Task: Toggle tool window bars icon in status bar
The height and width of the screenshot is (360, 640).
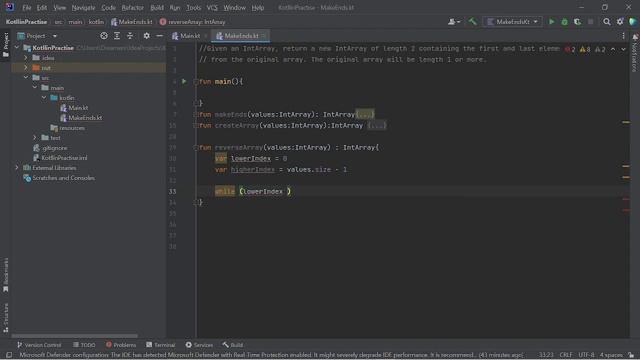Action: click(9, 355)
